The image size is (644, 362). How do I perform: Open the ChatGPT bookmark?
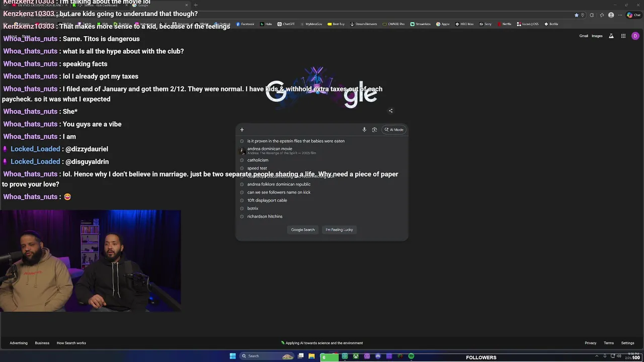click(x=286, y=24)
